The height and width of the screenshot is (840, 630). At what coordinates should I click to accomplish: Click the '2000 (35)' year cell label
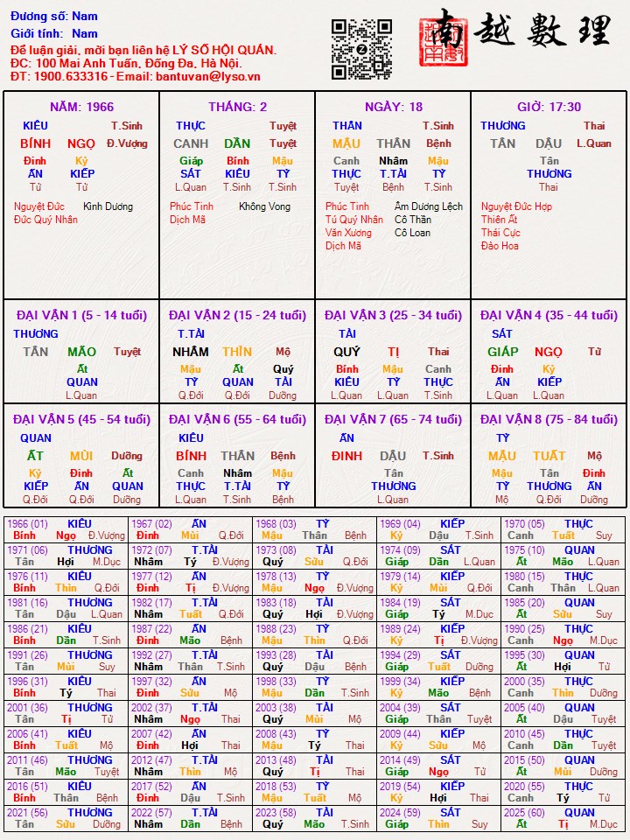point(524,682)
